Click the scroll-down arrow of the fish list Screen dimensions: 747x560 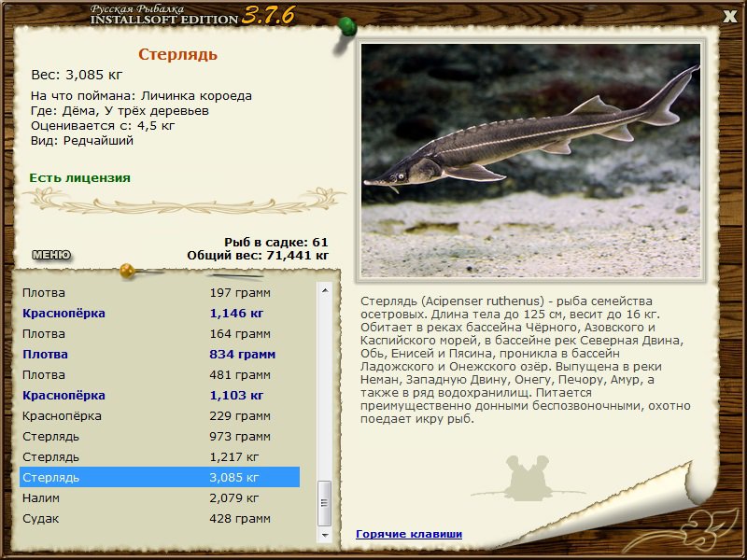pos(325,535)
